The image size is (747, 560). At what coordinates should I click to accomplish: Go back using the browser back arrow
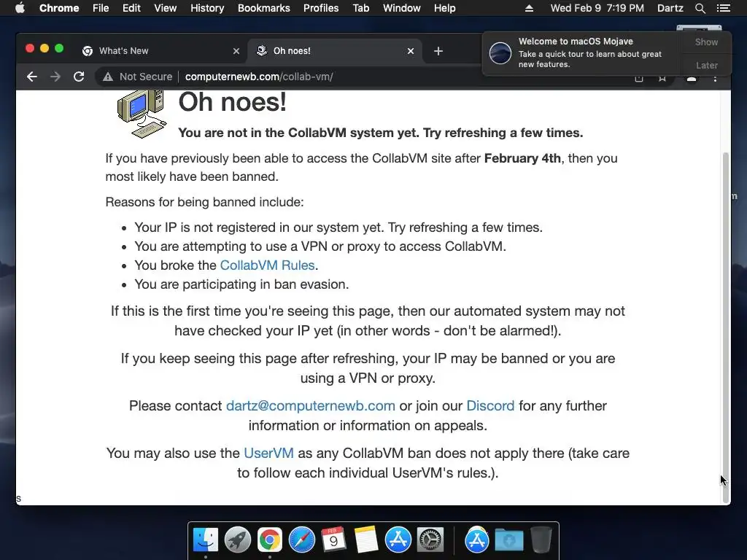(x=32, y=77)
